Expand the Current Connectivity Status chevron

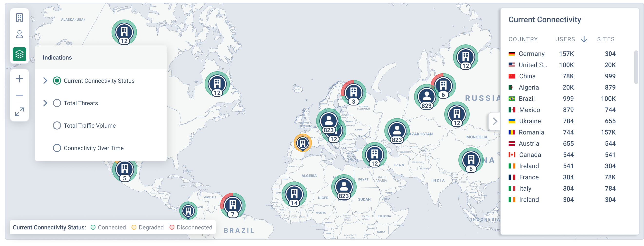point(45,81)
